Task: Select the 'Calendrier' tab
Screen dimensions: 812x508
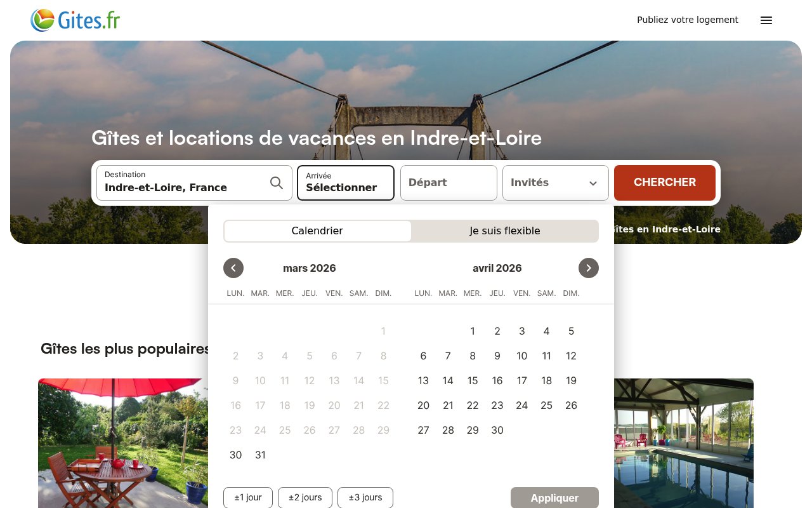Action: pyautogui.click(x=317, y=231)
